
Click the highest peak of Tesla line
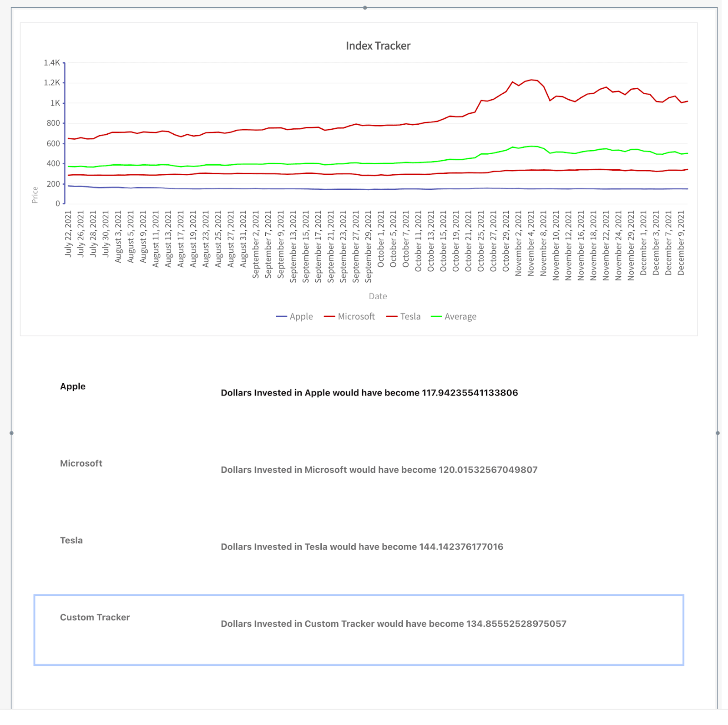click(531, 80)
